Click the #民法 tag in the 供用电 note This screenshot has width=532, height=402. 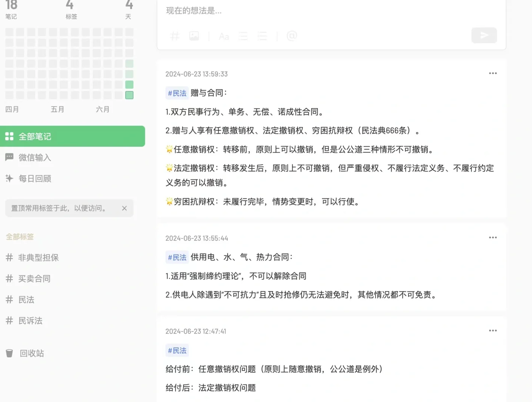tap(177, 257)
